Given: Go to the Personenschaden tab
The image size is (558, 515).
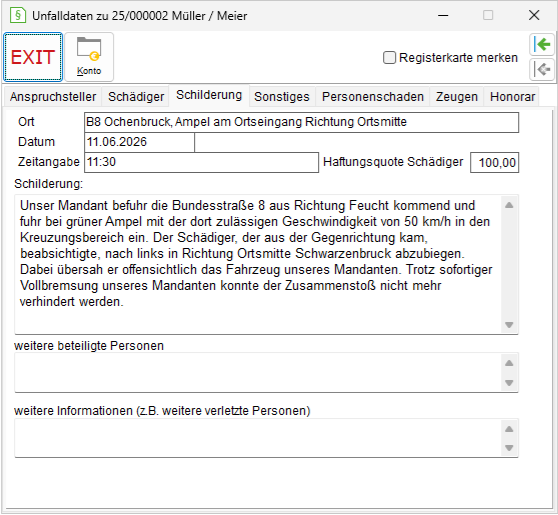Looking at the screenshot, I should click(373, 96).
